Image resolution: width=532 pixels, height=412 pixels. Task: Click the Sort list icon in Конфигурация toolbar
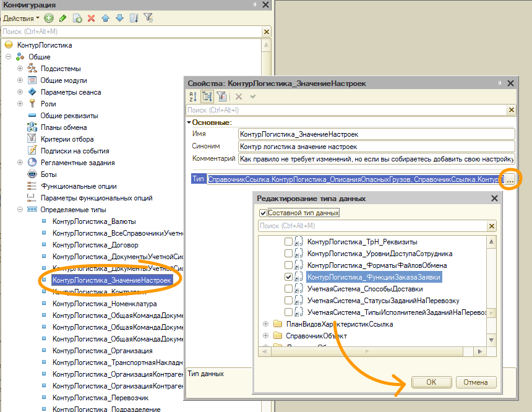pos(134,18)
